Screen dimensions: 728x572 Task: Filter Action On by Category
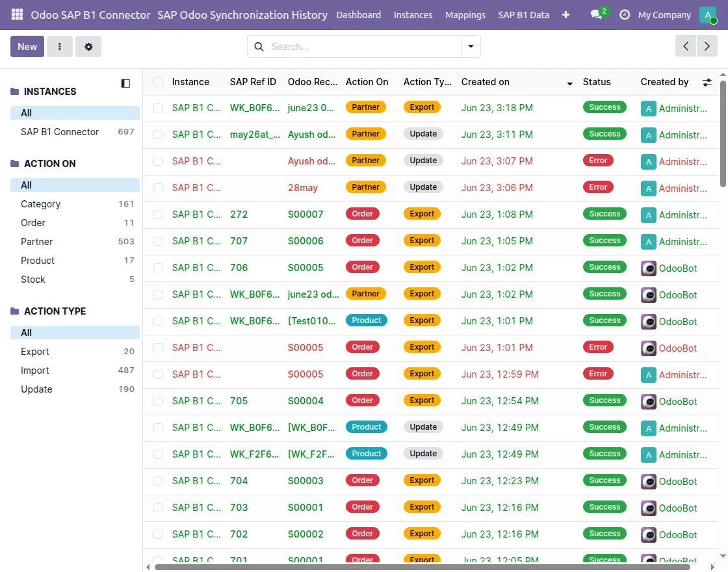click(x=75, y=204)
